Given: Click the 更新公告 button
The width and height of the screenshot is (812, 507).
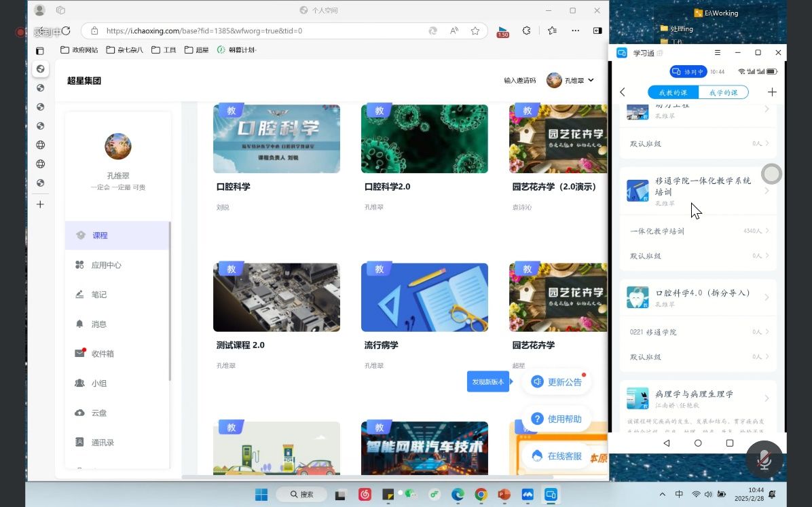Looking at the screenshot, I should click(x=557, y=382).
